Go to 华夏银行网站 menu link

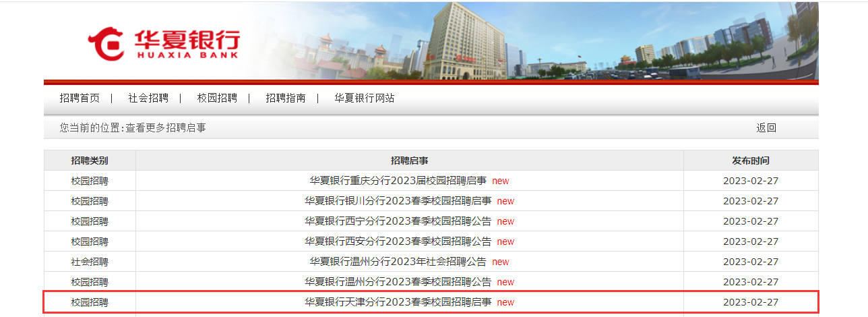coord(365,98)
